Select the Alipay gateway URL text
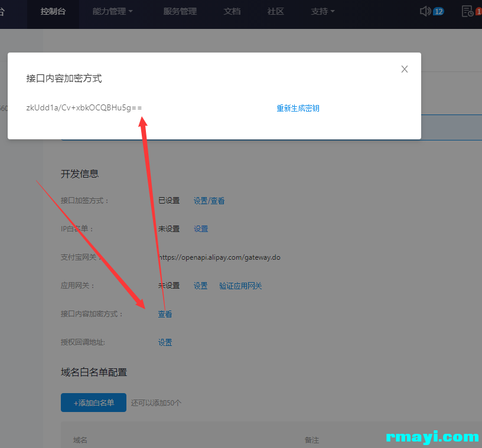The width and height of the screenshot is (482, 448). 220,257
